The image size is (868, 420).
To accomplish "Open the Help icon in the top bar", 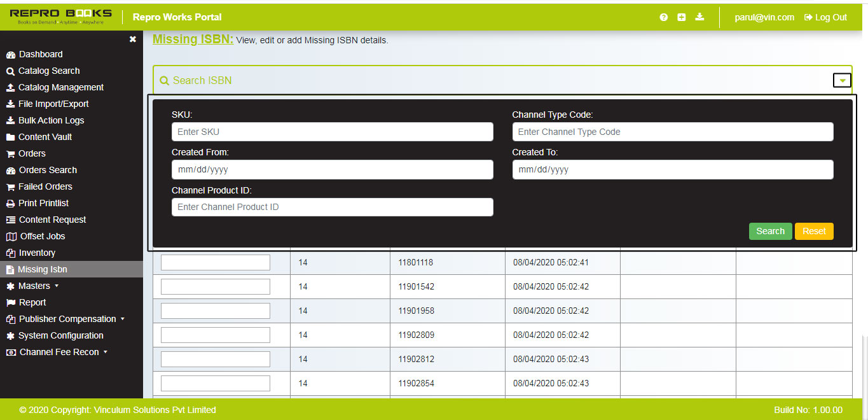I will click(663, 17).
